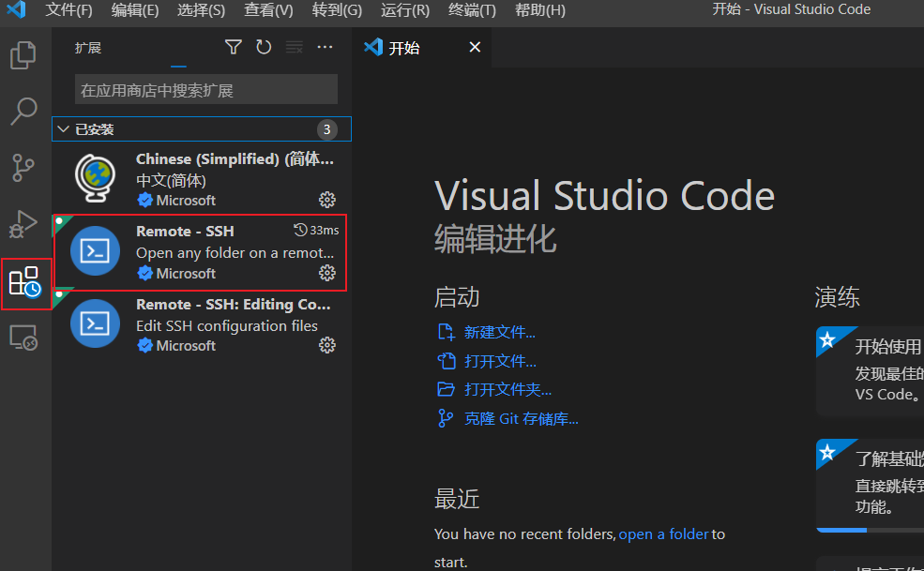Viewport: 924px width, 571px height.
Task: Click the star badge on 了解基础 walkthrough
Action: 828,453
